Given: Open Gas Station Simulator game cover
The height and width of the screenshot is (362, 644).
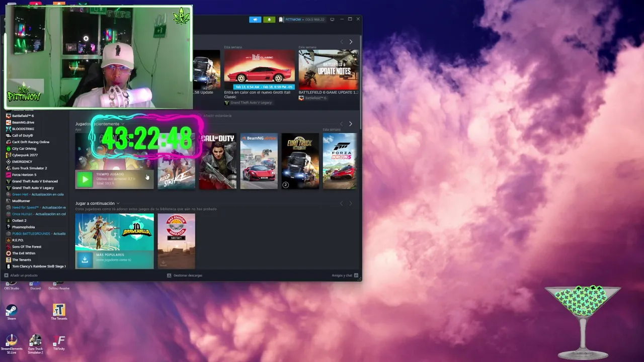Looking at the screenshot, I should tap(176, 241).
